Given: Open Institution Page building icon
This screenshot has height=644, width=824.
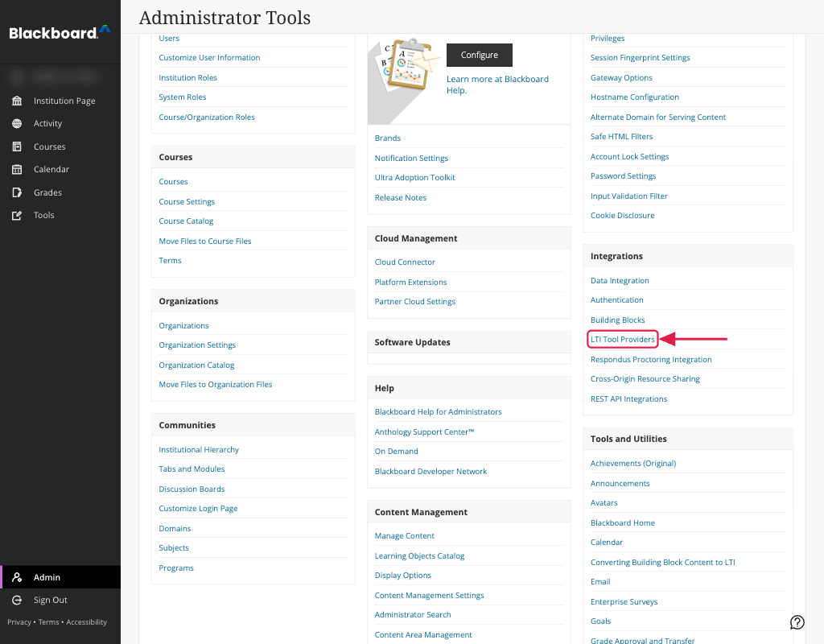Looking at the screenshot, I should 17,101.
